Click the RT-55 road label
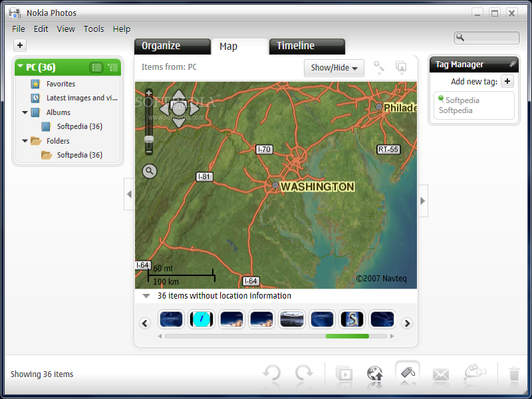The image size is (532, 399). pos(388,149)
